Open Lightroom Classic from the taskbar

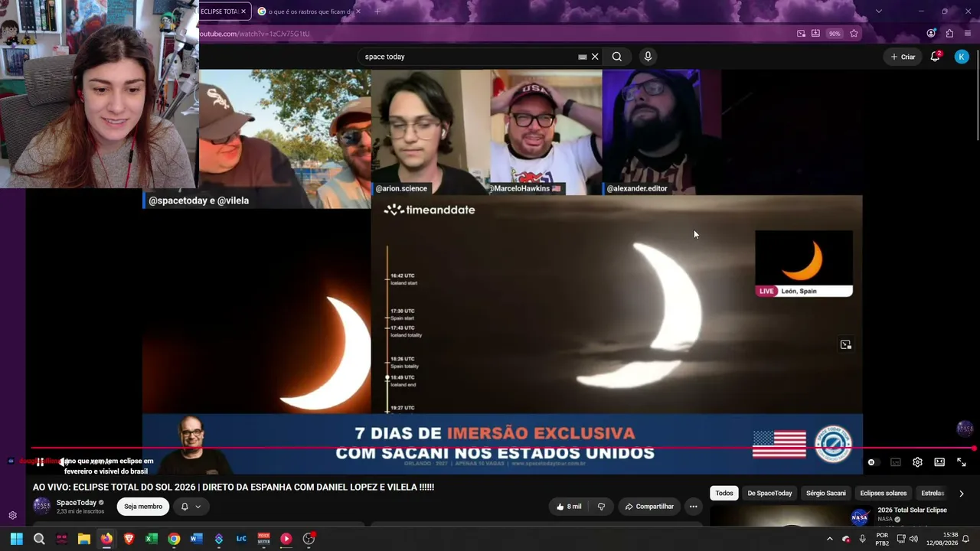pos(241,539)
